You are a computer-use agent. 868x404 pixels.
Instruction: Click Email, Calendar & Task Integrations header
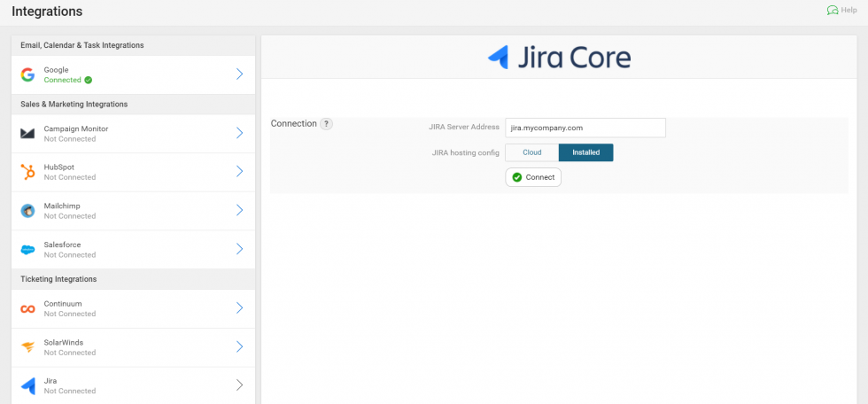81,45
